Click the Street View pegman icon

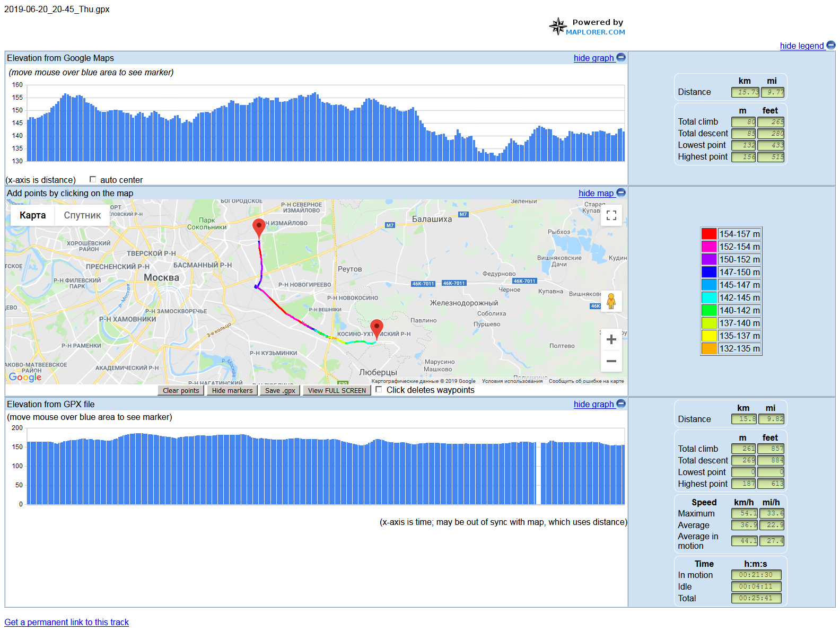tap(611, 301)
